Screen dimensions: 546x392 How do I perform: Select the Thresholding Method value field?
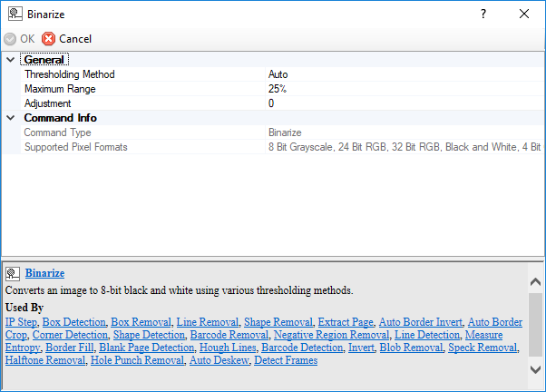[x=399, y=74]
